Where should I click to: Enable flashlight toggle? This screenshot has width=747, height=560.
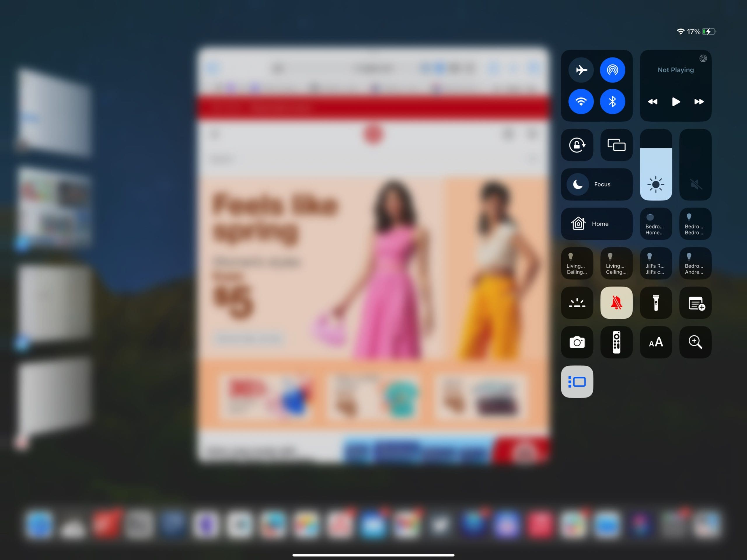(655, 302)
